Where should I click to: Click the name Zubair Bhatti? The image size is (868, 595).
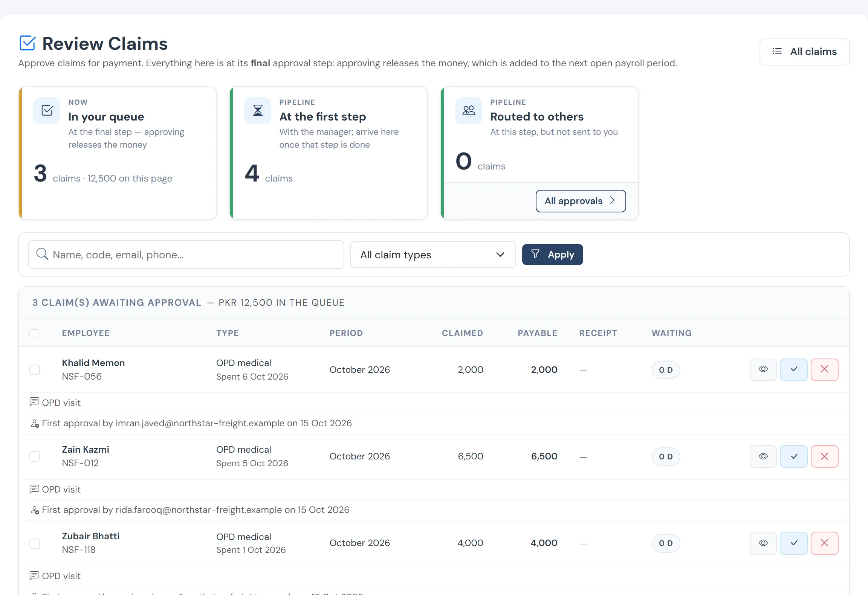click(90, 536)
